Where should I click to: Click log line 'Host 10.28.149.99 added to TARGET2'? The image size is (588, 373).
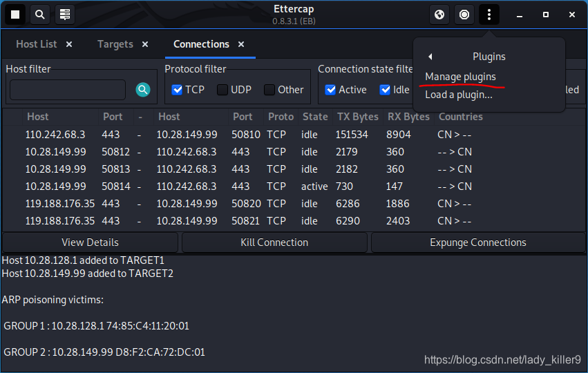click(x=87, y=274)
